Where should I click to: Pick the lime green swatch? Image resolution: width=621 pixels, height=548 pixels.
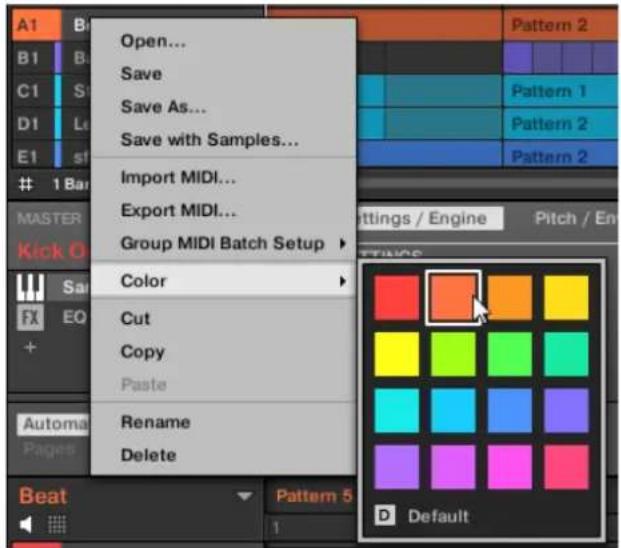[453, 354]
